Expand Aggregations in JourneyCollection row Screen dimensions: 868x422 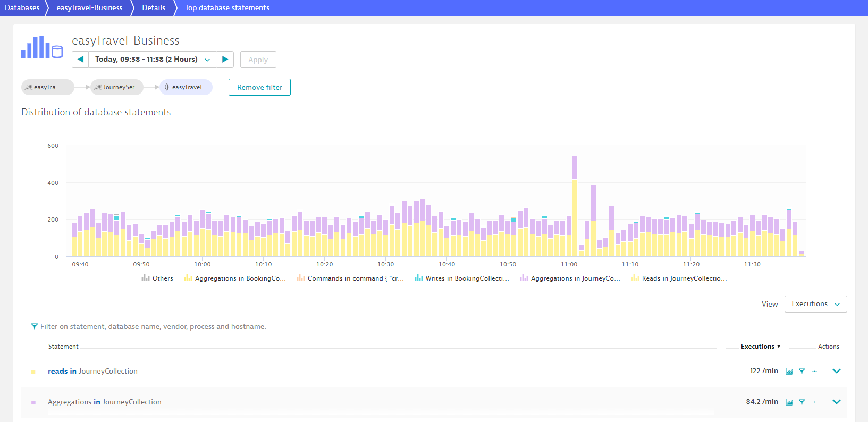click(837, 402)
